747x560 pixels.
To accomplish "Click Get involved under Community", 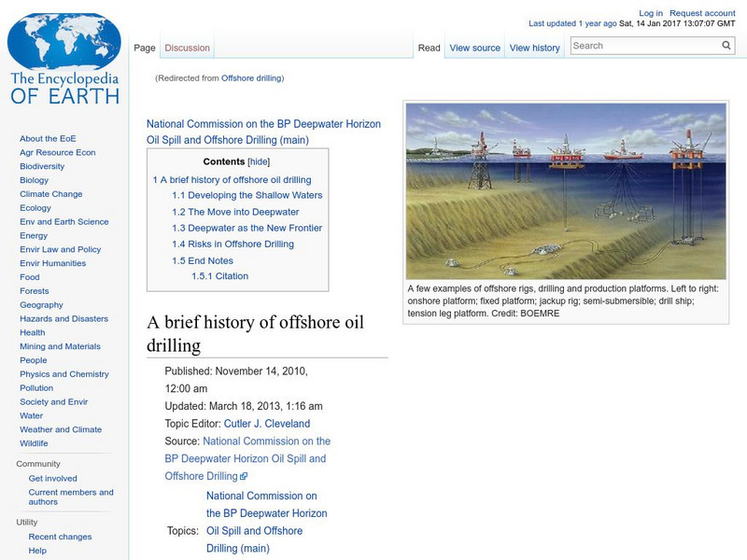I will pos(52,478).
